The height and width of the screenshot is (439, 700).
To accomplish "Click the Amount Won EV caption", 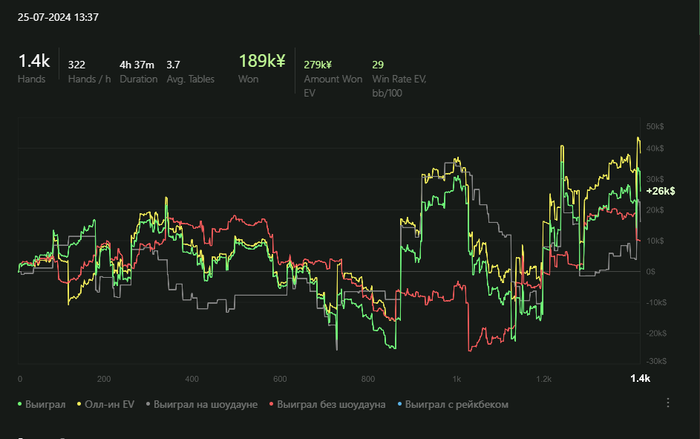I will click(x=333, y=86).
